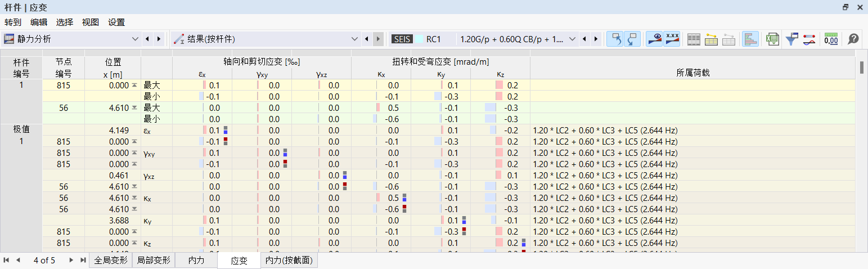868x269 pixels.
Task: Toggle colored bars in table cells
Action: pos(750,39)
